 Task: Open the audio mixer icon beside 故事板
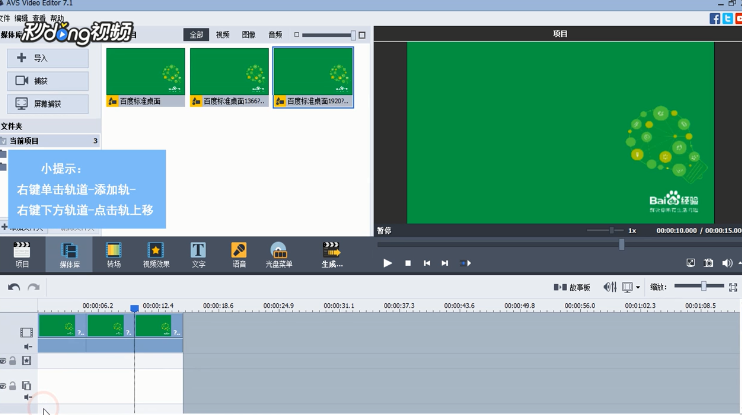[x=610, y=287]
